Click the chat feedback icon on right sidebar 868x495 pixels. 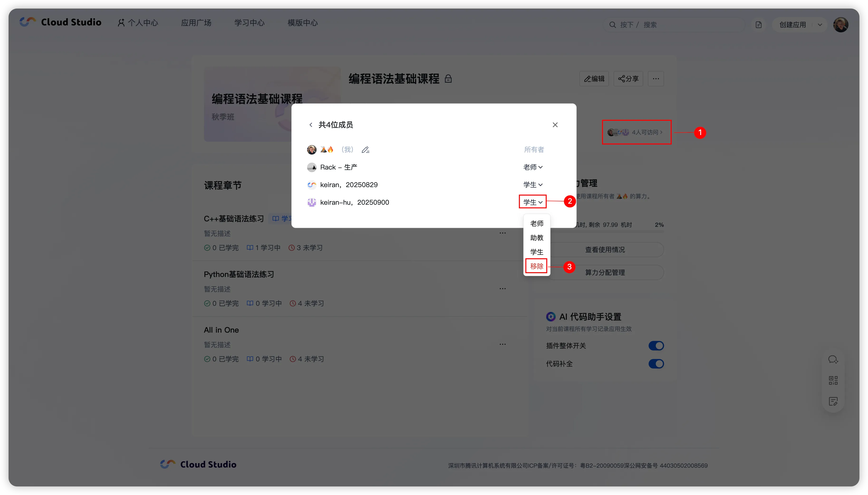833,359
